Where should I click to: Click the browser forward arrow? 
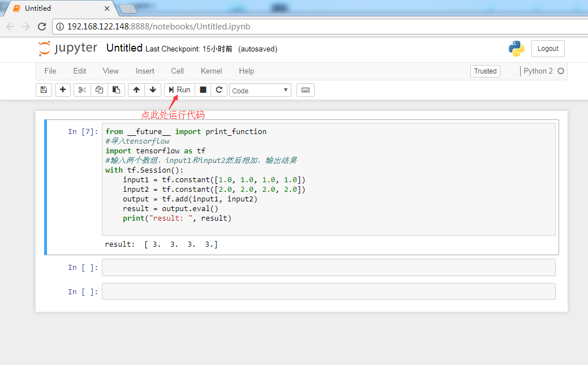coord(26,27)
